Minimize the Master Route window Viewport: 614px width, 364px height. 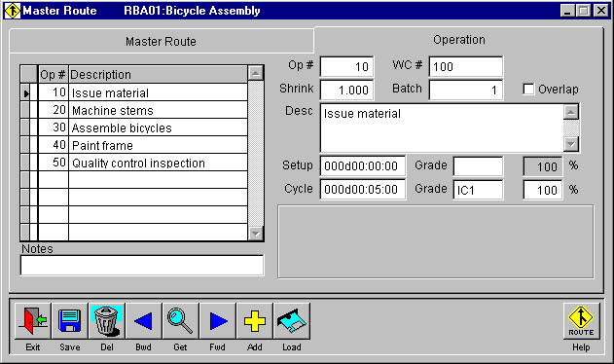tap(567, 11)
